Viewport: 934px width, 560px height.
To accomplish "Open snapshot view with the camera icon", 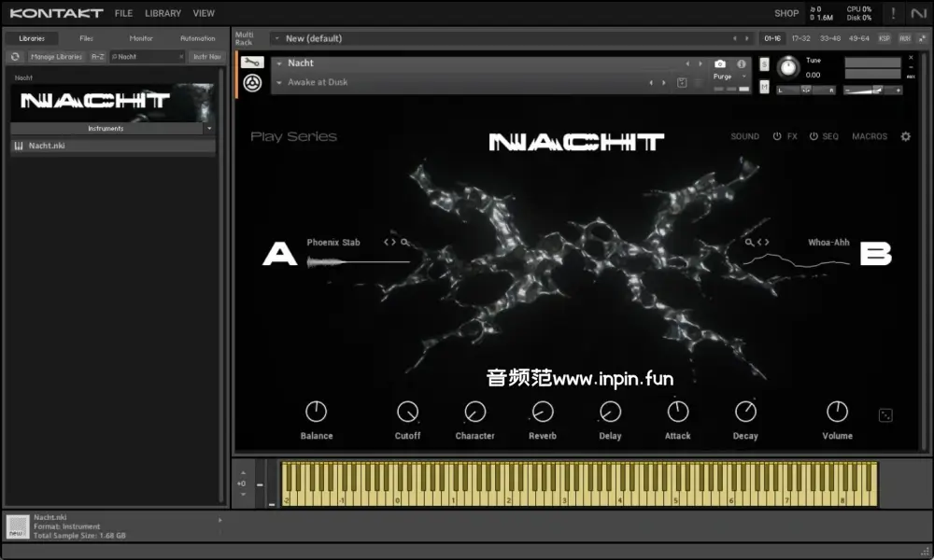I will click(x=720, y=63).
